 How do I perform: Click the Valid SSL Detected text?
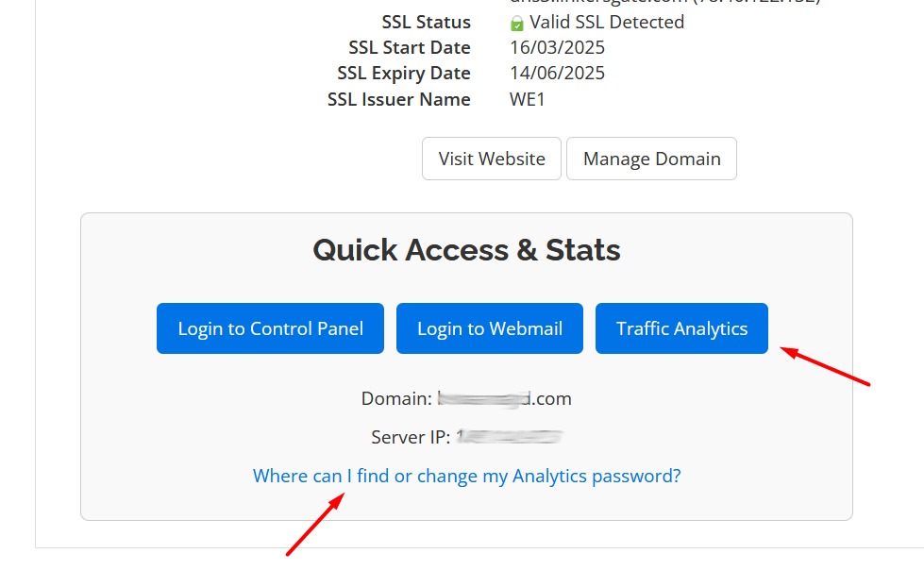click(x=607, y=22)
